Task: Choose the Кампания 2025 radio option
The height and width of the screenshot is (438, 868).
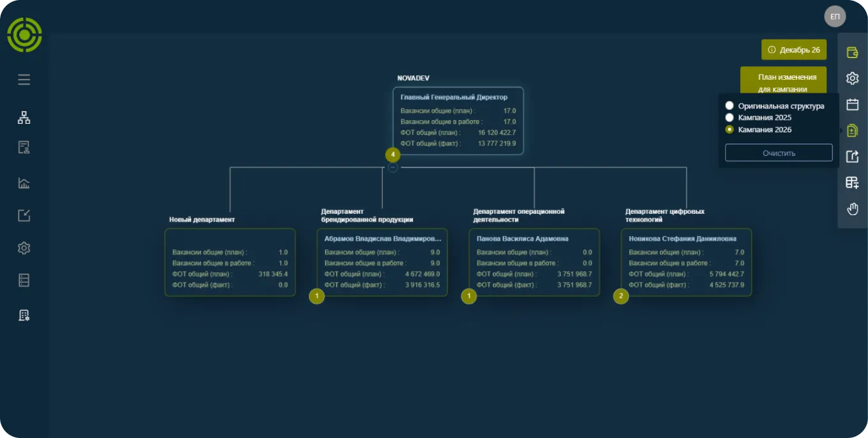Action: pyautogui.click(x=758, y=117)
